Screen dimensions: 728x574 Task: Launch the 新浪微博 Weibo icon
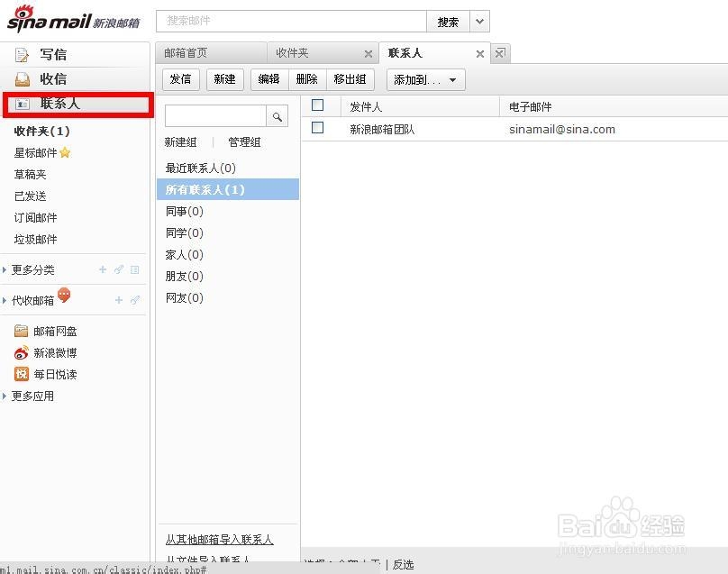pyautogui.click(x=22, y=352)
